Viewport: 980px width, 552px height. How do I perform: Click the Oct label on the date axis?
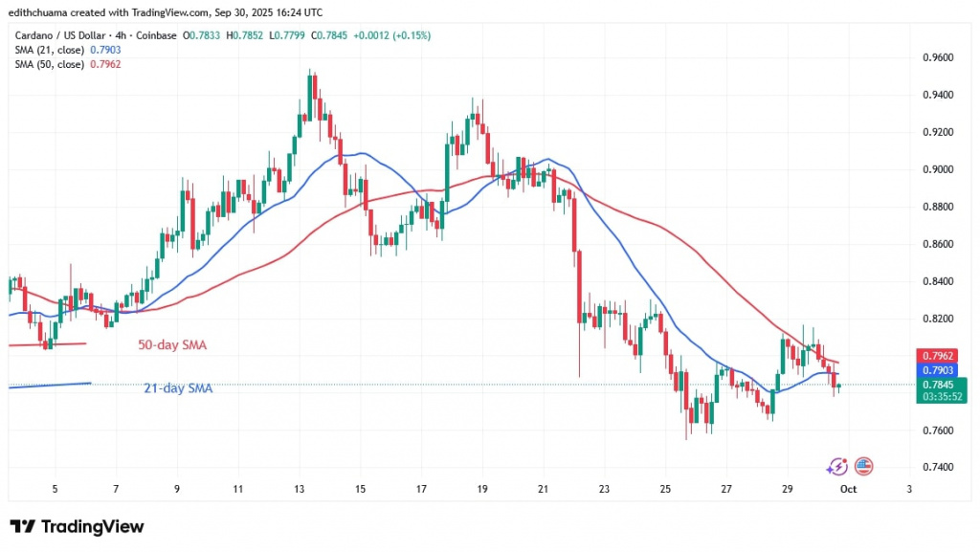click(x=848, y=489)
